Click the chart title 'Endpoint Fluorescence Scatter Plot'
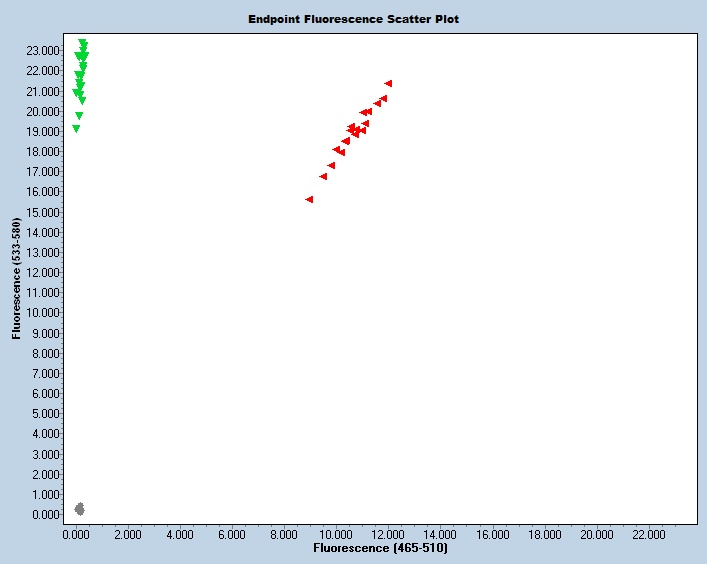Viewport: 707px width, 564px height. tap(354, 19)
